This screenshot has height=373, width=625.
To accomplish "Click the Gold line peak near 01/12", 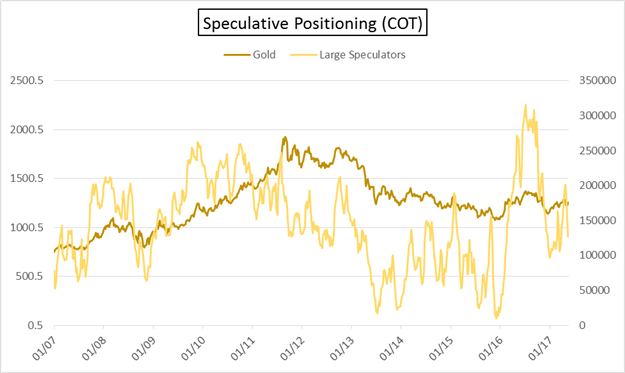I will click(x=285, y=137).
